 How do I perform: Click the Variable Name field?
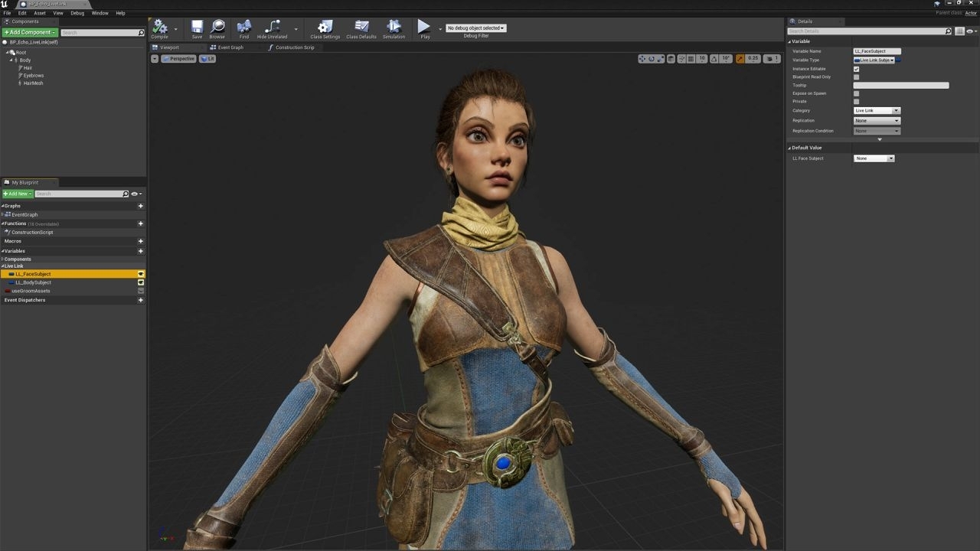pos(877,51)
